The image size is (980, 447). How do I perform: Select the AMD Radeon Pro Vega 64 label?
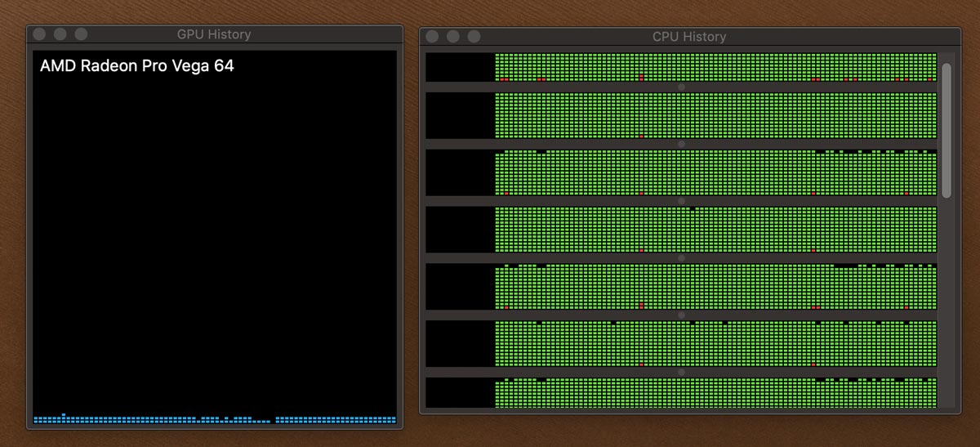point(137,66)
